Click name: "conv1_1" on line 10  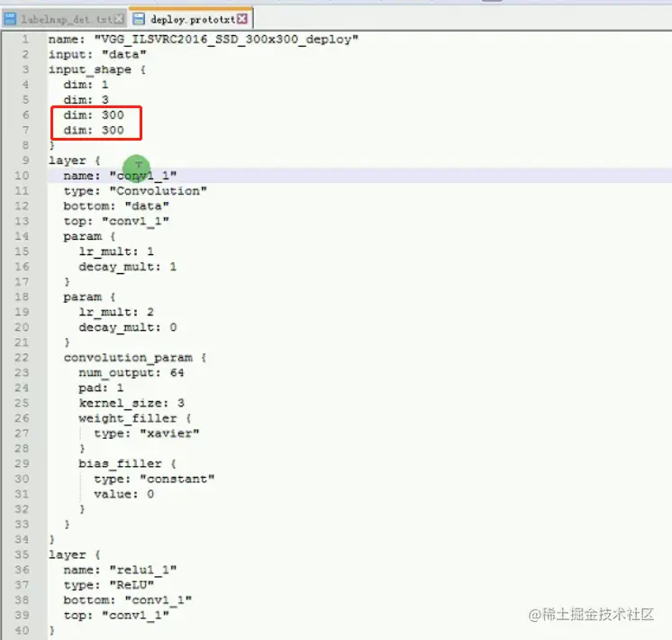coord(120,176)
